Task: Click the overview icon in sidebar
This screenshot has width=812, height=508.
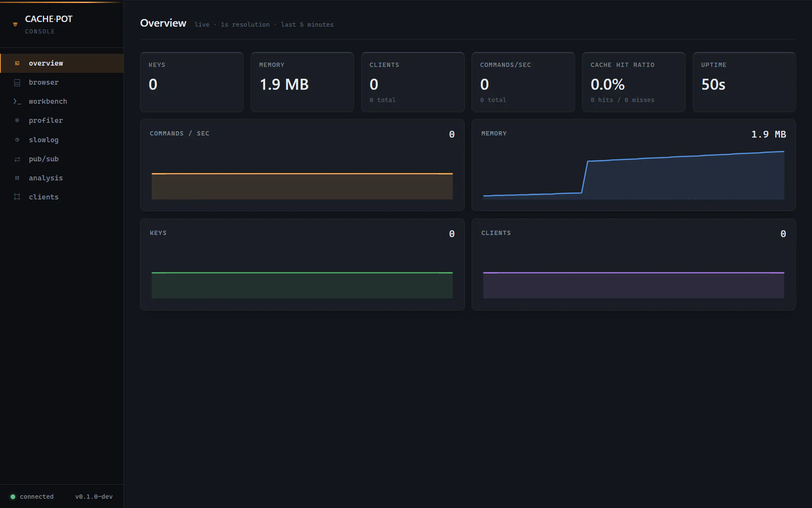Action: point(17,63)
